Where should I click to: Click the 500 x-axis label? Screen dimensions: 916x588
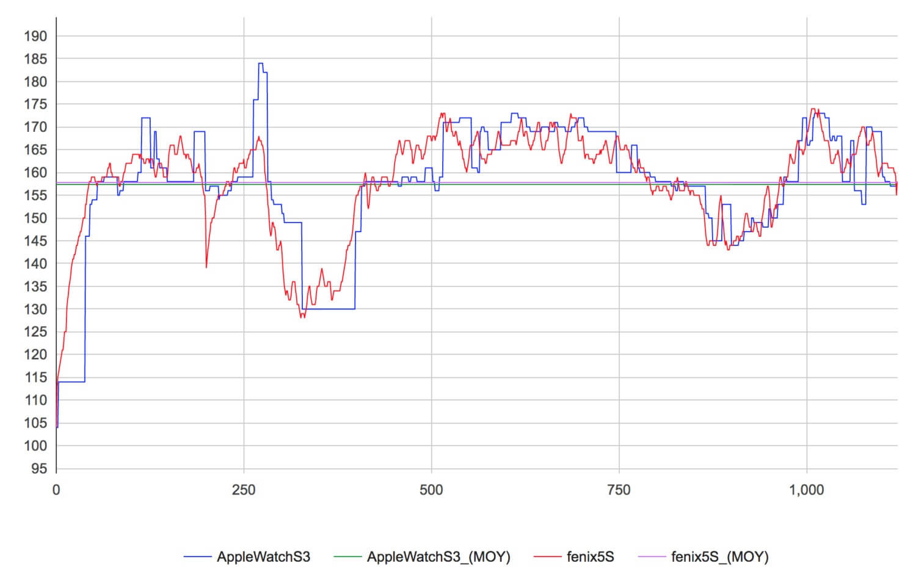click(431, 490)
